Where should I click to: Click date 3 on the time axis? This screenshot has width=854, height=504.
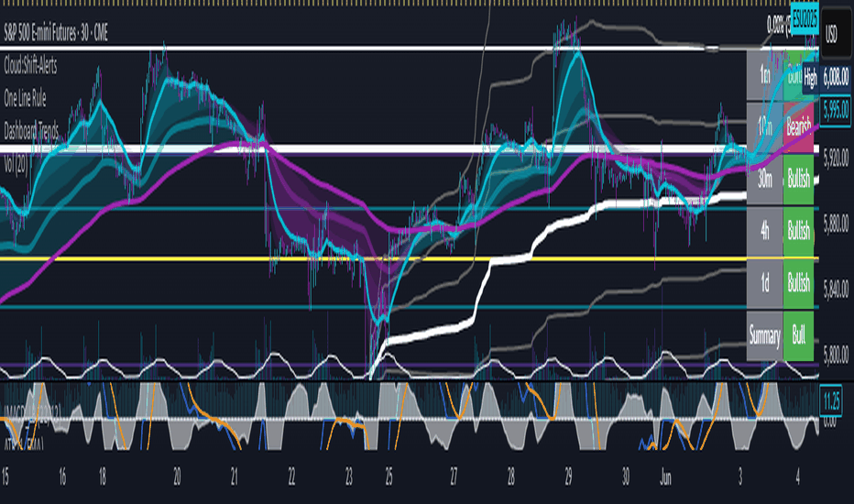click(x=740, y=477)
